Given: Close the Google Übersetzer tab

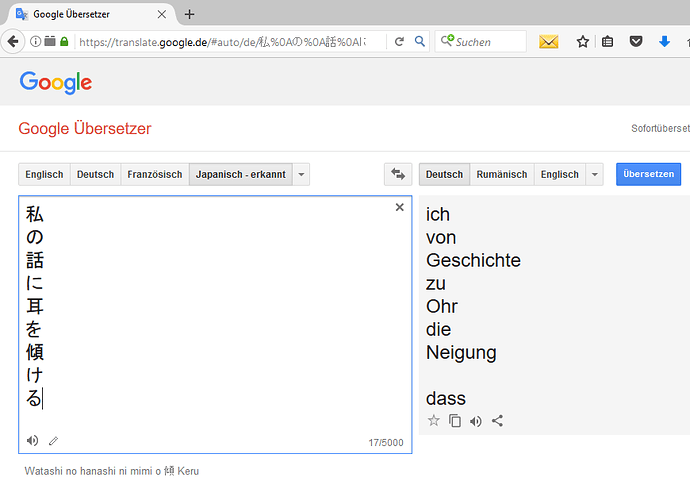Looking at the screenshot, I should click(161, 15).
